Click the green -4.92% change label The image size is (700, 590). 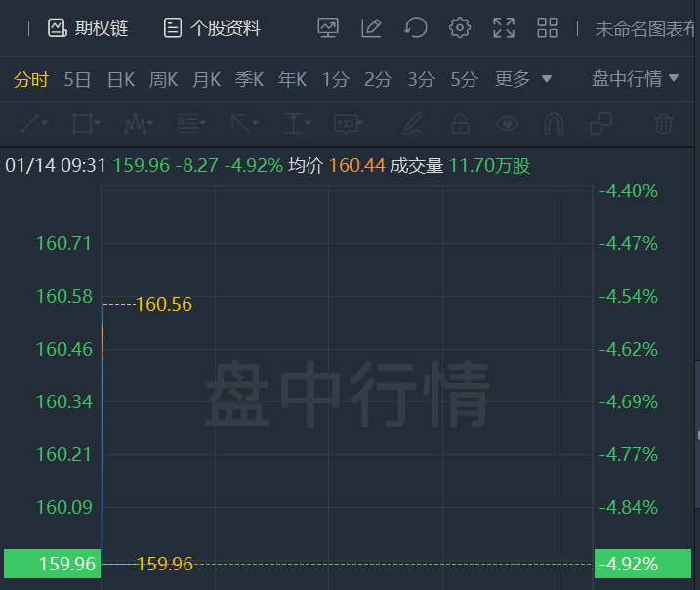point(642,564)
